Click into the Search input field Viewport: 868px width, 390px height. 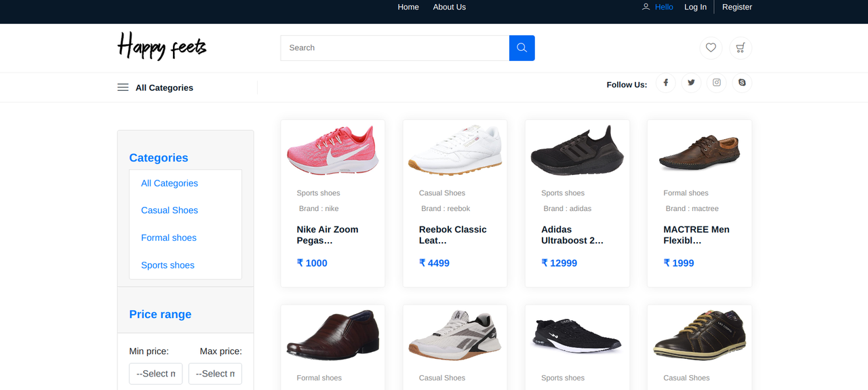click(395, 48)
